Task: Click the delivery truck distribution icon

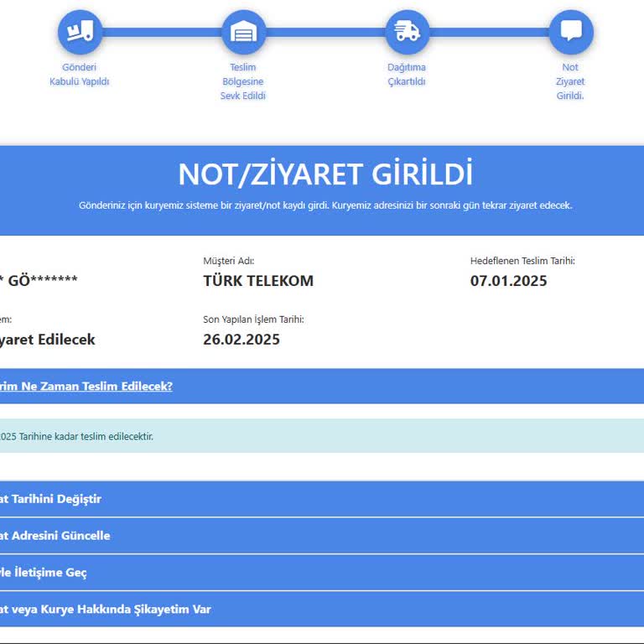Action: 407,32
